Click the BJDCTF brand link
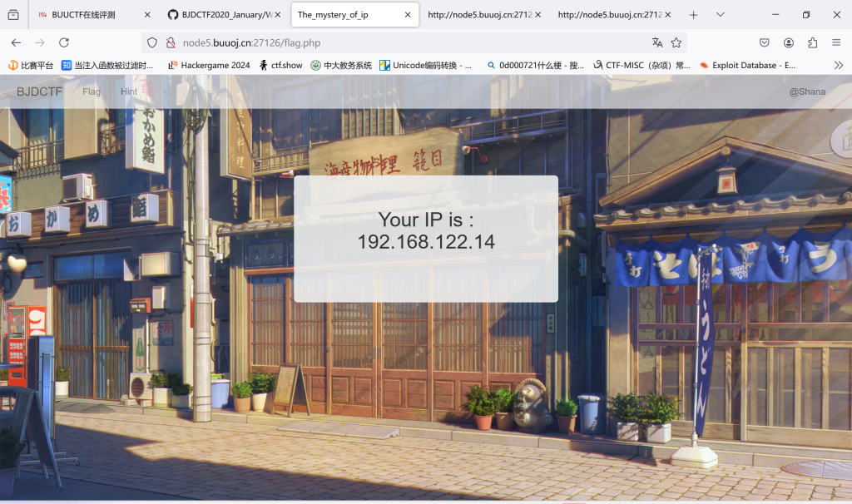The width and height of the screenshot is (852, 504). pyautogui.click(x=40, y=91)
